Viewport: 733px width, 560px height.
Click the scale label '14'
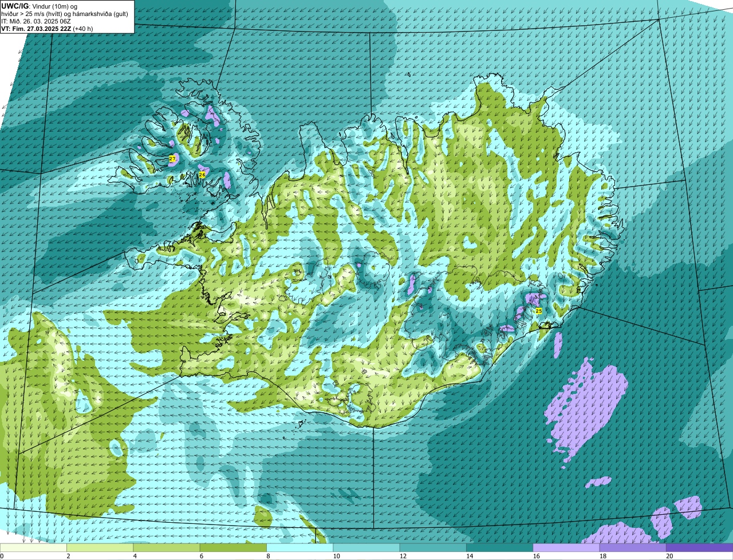pyautogui.click(x=470, y=556)
